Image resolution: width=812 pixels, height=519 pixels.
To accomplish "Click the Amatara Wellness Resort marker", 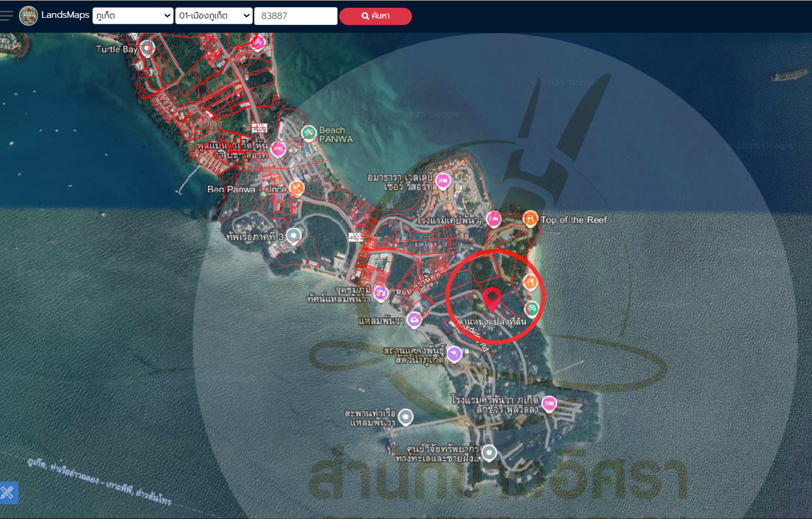I will pos(442,181).
